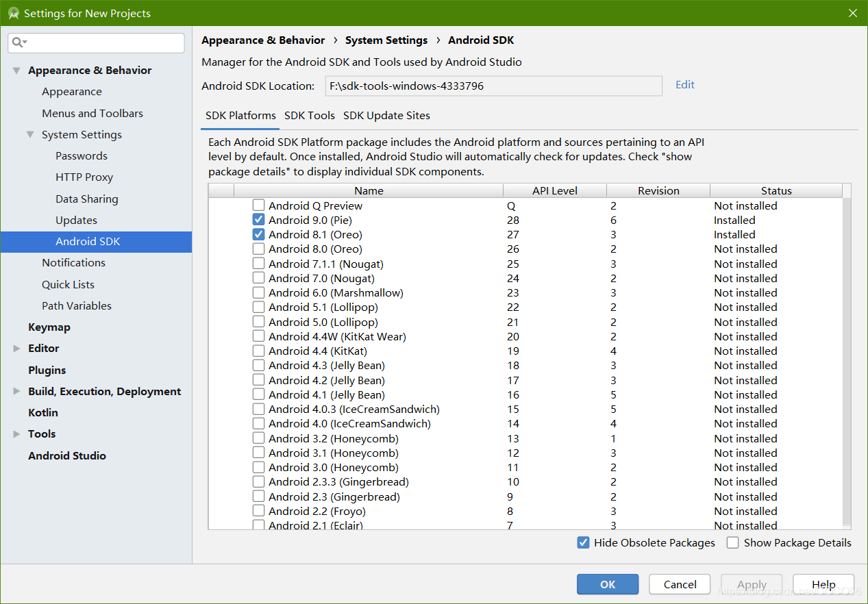Sort by the Revision column header
Image resolution: width=868 pixels, height=604 pixels.
pyautogui.click(x=658, y=191)
